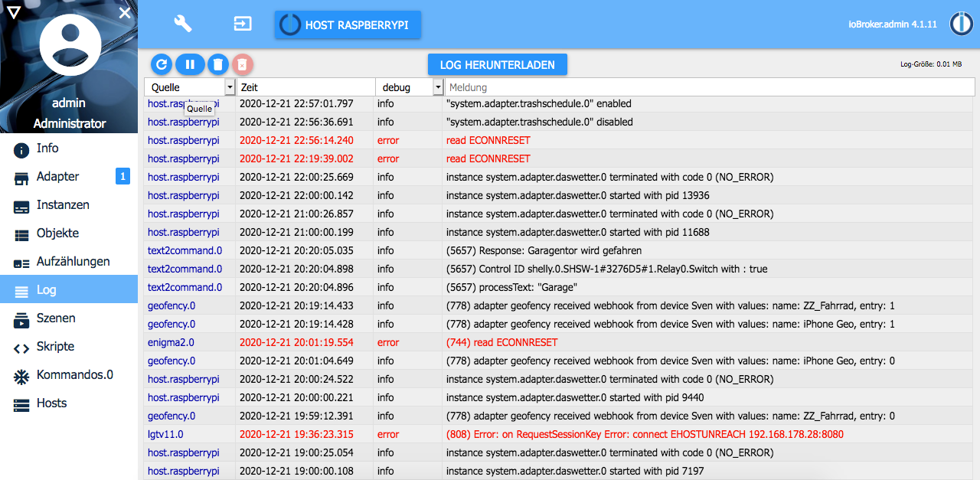Click the Info circle icon in sidebar
The image size is (980, 480).
(22, 150)
